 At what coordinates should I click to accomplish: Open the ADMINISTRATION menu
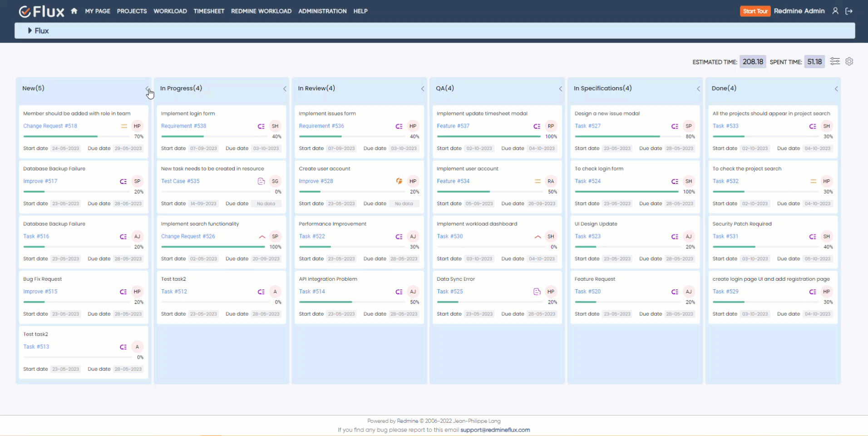coord(322,11)
